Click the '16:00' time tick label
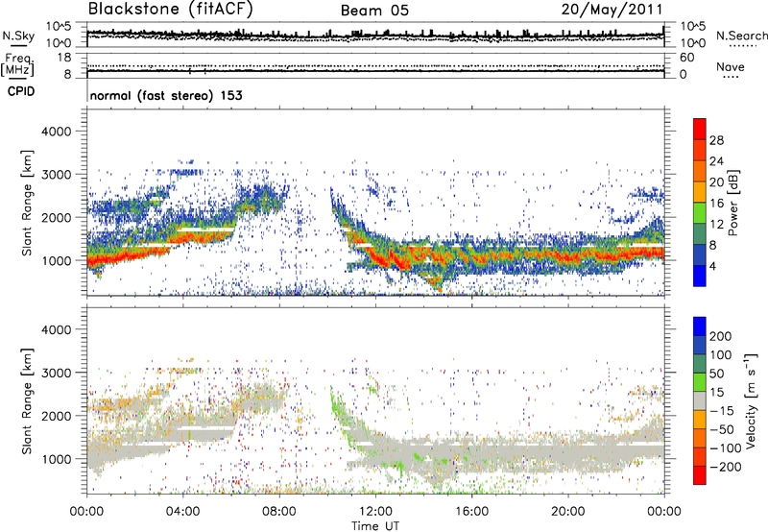Screen dimensions: 768x532 click(x=471, y=512)
